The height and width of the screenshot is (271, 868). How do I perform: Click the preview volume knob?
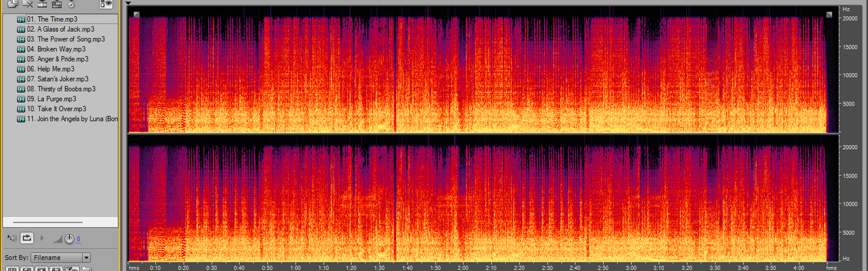[68, 238]
